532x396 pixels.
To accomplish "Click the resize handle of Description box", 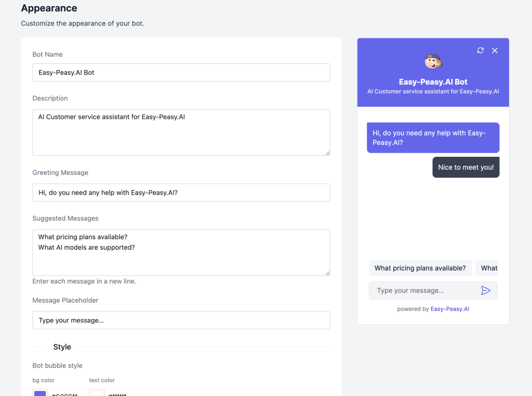I will (x=327, y=153).
